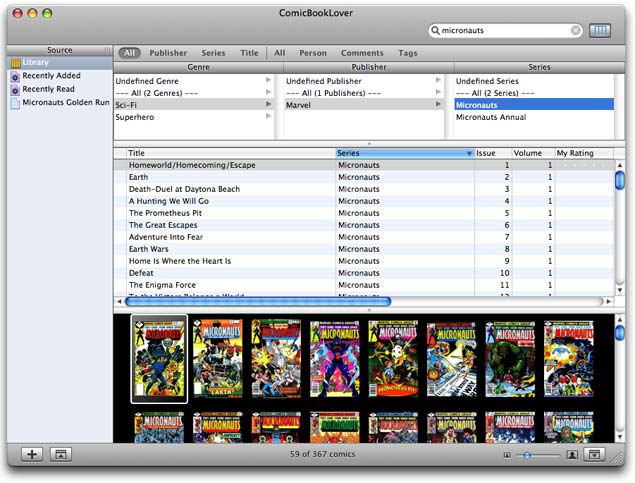Click the list scroll down arrow

pos(619,290)
